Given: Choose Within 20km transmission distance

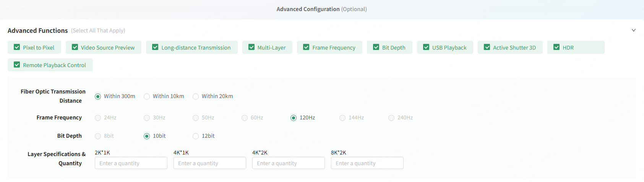Looking at the screenshot, I should (196, 97).
